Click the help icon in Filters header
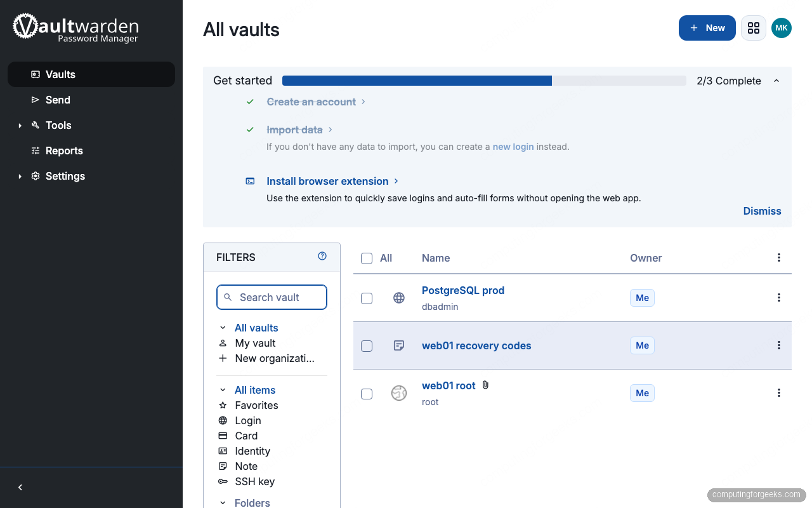Screen dimensions: 812x508 (x=322, y=257)
